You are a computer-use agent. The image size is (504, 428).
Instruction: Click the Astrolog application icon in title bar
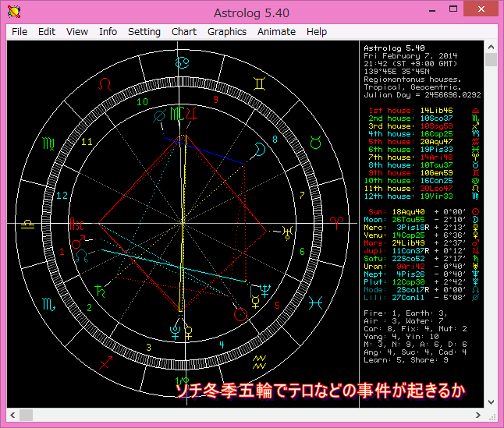point(14,12)
